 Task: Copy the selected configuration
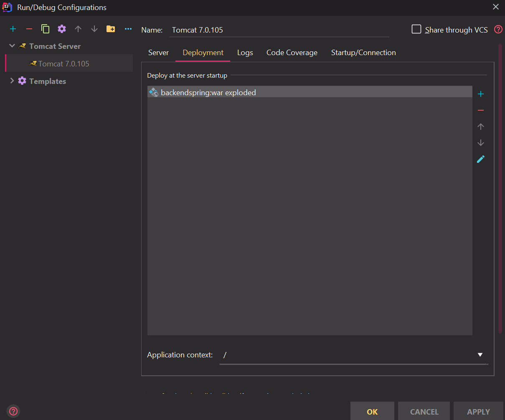coord(45,29)
